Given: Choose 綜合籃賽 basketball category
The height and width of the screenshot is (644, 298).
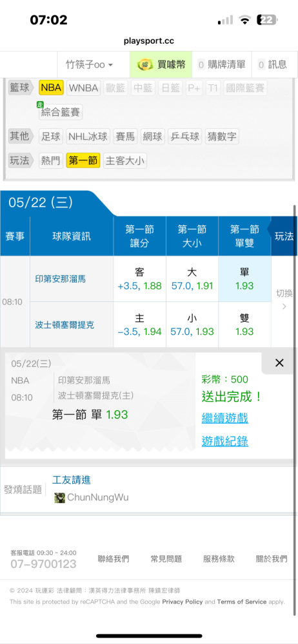Looking at the screenshot, I should 61,112.
